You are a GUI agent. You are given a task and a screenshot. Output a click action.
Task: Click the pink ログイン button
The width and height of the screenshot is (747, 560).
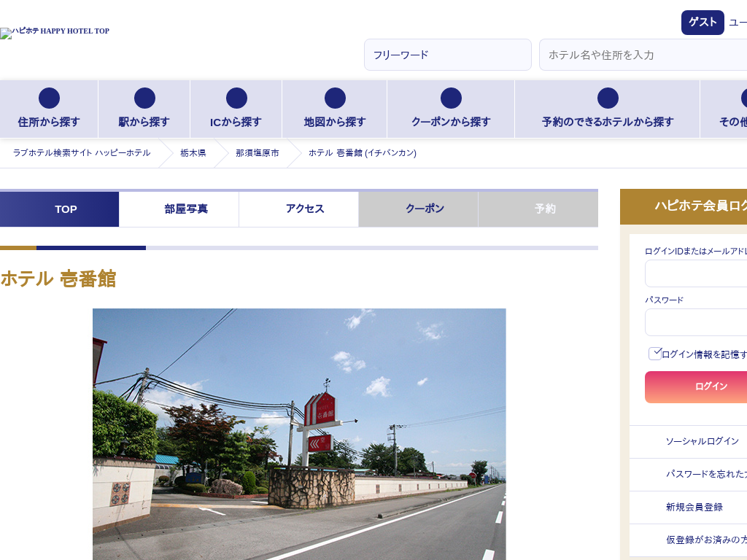pyautogui.click(x=696, y=387)
